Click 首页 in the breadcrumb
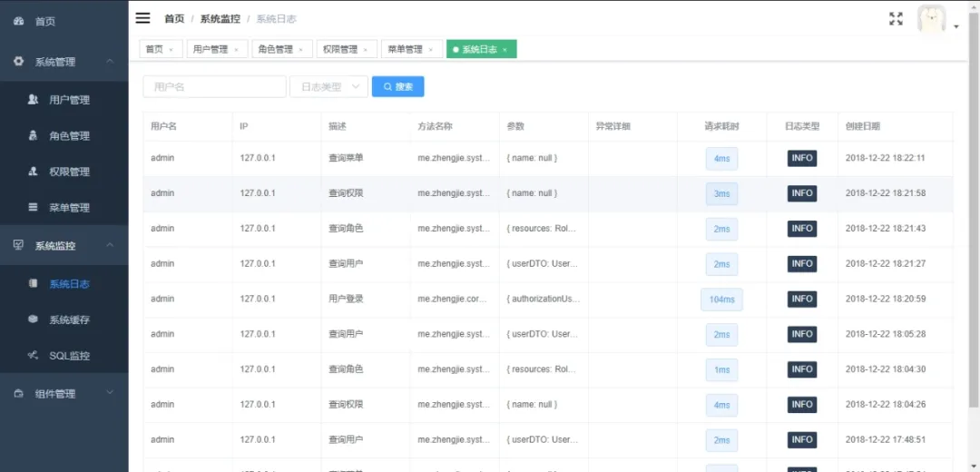Viewport: 980px width, 472px height. 173,19
